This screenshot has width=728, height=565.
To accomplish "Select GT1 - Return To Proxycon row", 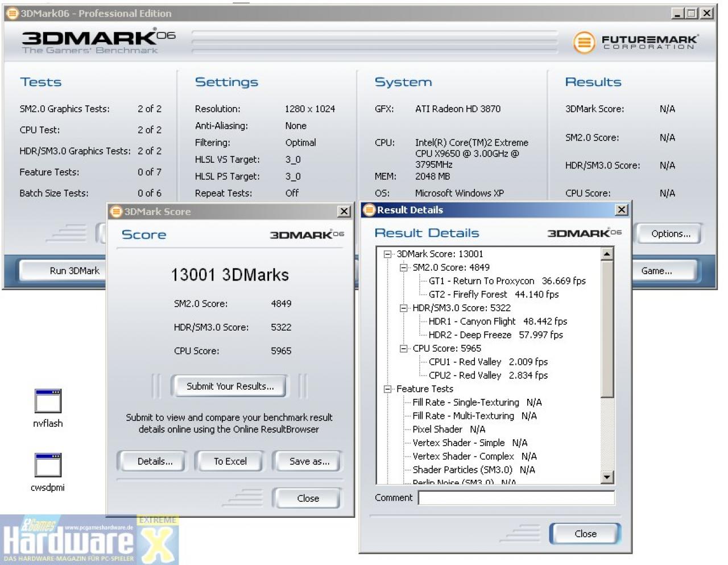I will point(507,281).
